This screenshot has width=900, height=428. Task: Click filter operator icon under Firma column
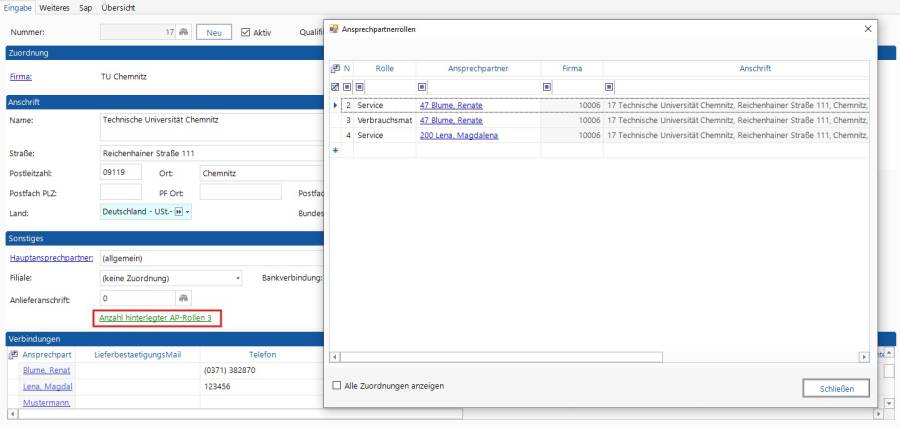click(x=547, y=87)
